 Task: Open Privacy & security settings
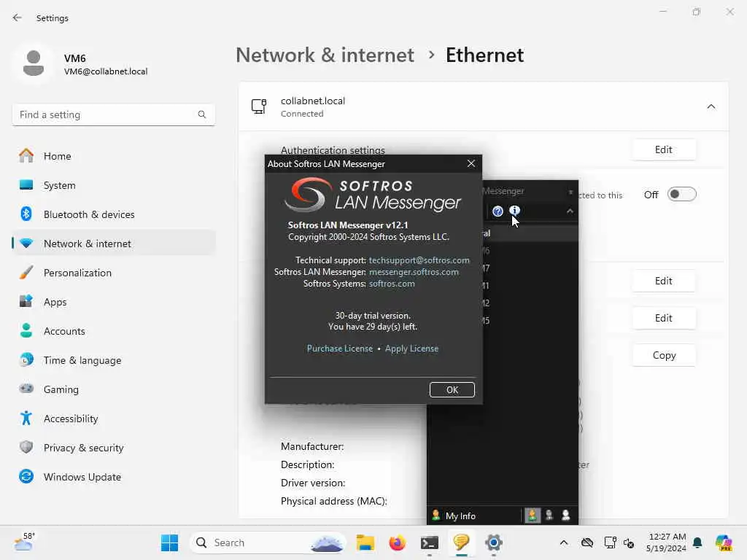point(113,448)
